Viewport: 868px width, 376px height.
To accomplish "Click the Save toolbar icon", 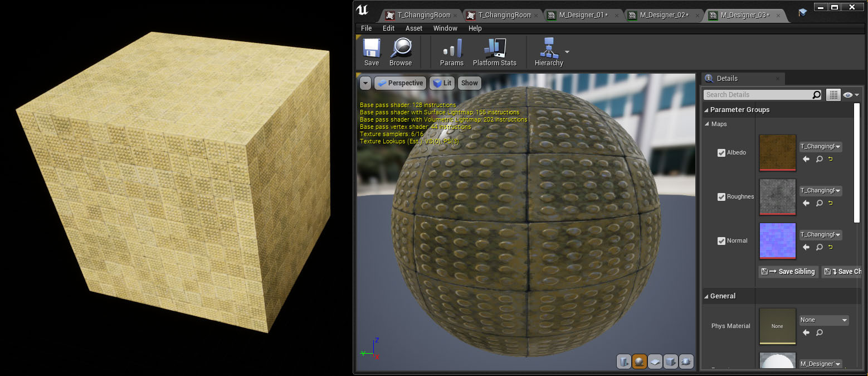I will [372, 52].
